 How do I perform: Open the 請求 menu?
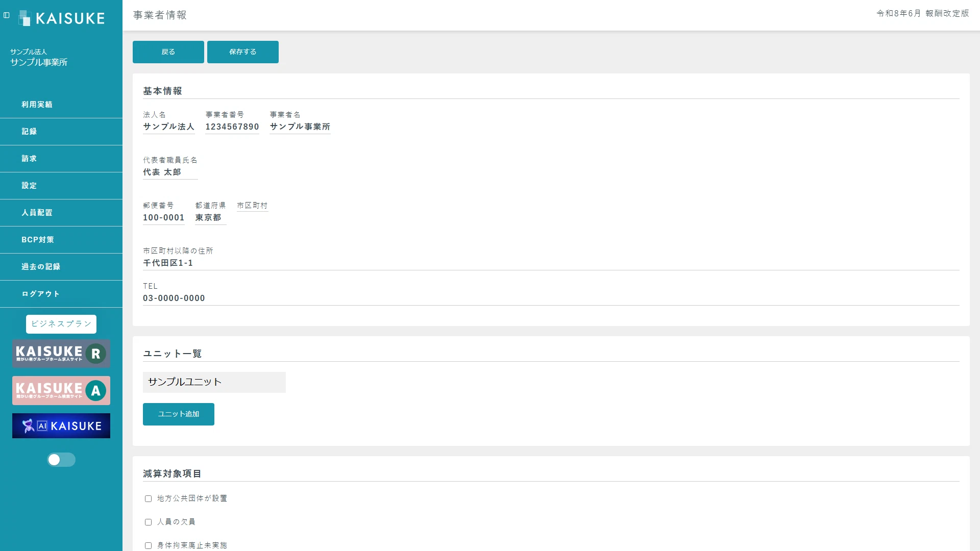[x=61, y=159]
